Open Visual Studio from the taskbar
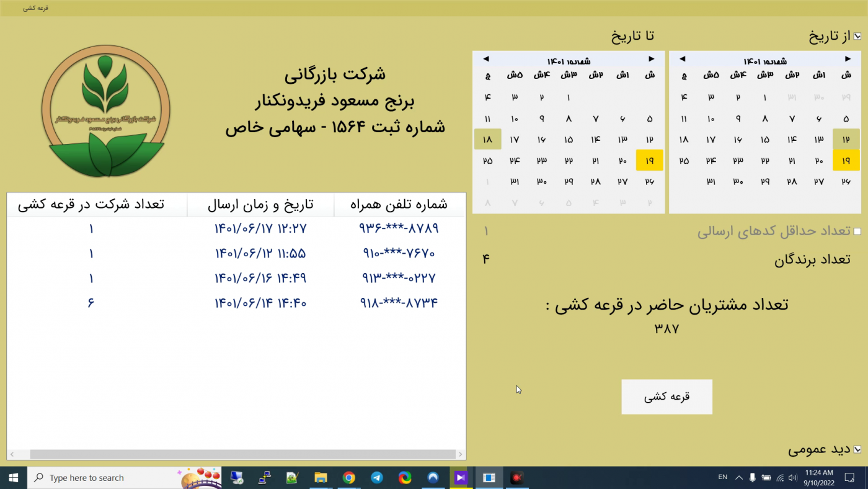This screenshot has width=868, height=489. (461, 477)
